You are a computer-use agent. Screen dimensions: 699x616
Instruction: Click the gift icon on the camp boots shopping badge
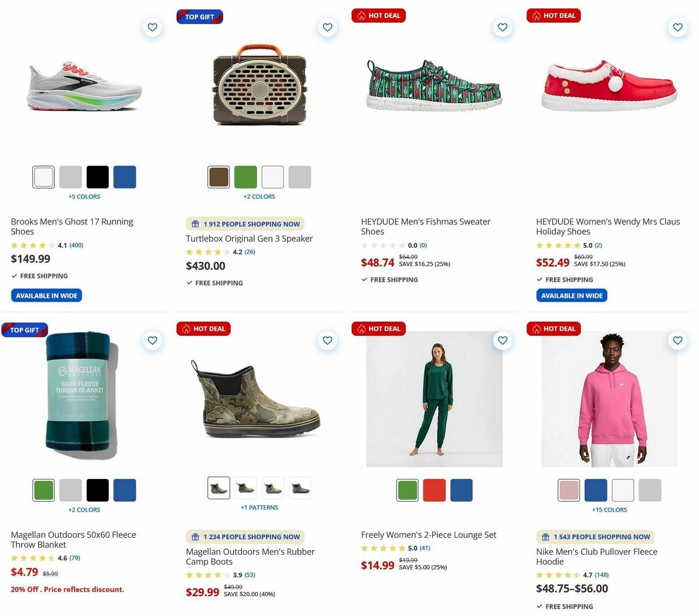coord(195,537)
